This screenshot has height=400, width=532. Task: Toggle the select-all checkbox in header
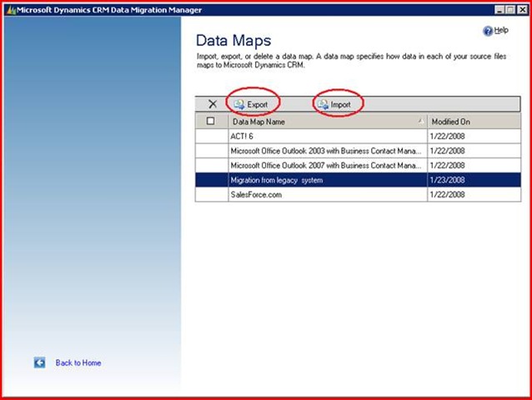(210, 121)
